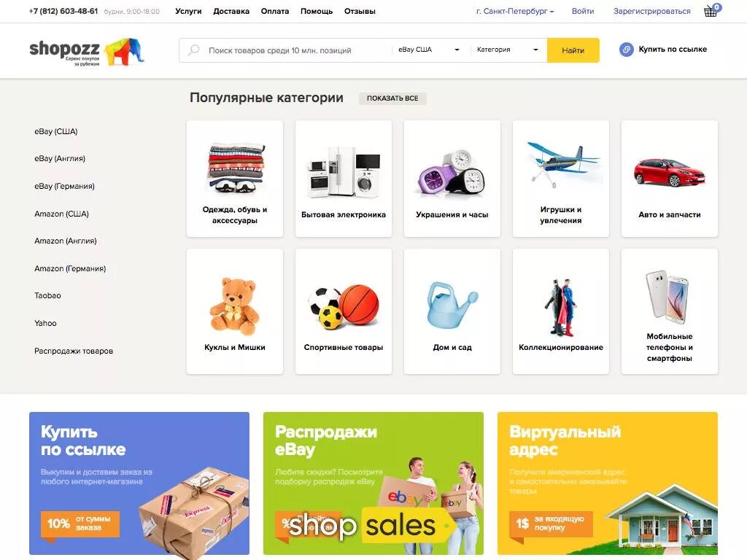Viewport: 747px width, 560px height.
Task: Open Спортивные товары balls tile
Action: [344, 311]
